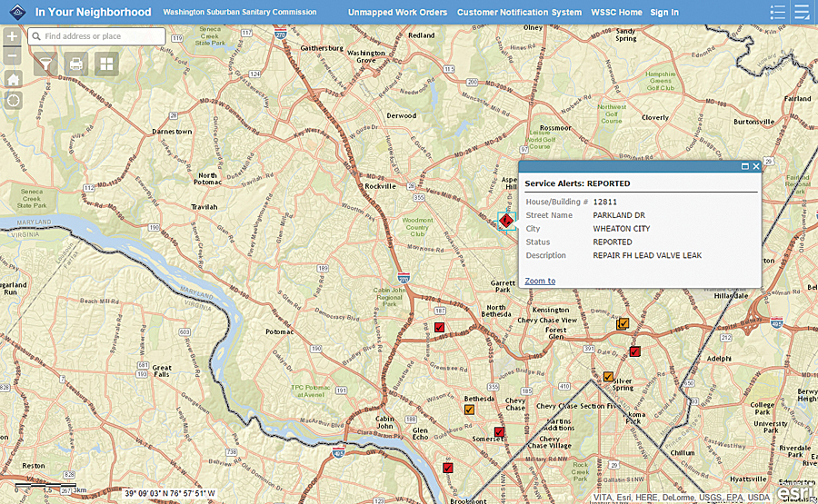
Task: Click the orange markers near Kensington east
Action: click(x=623, y=323)
